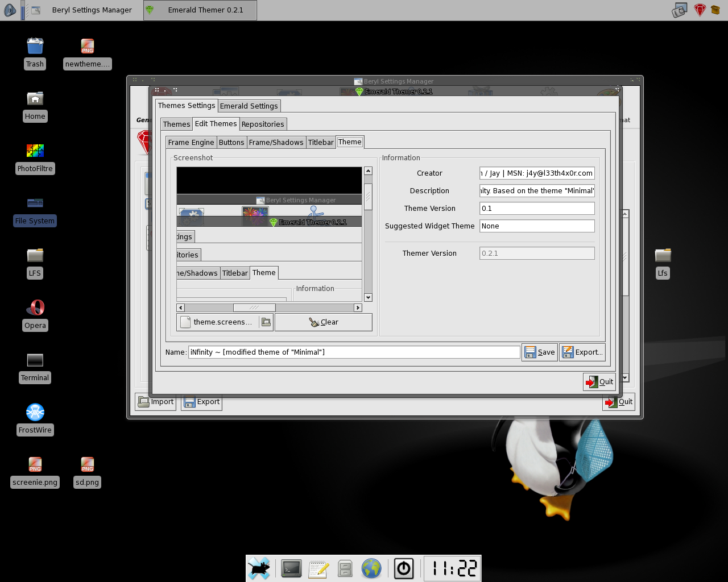
Task: Launch Opera browser from the desktop
Action: (x=35, y=314)
